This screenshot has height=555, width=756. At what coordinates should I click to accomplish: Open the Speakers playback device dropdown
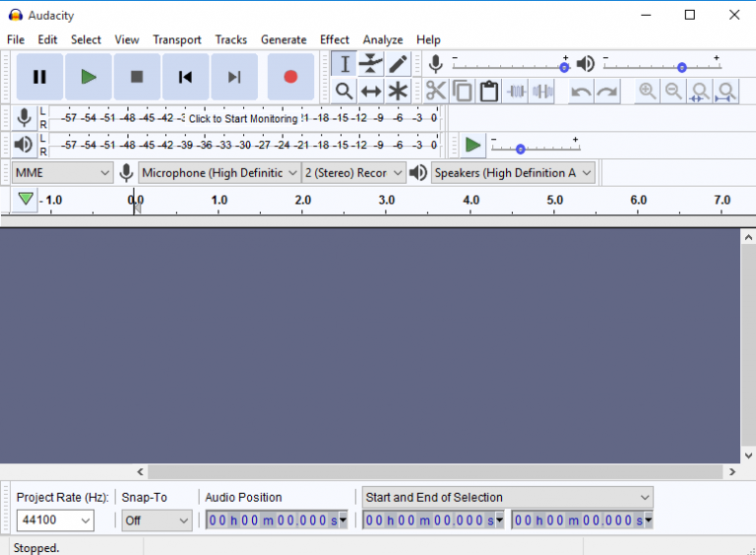[x=513, y=172]
